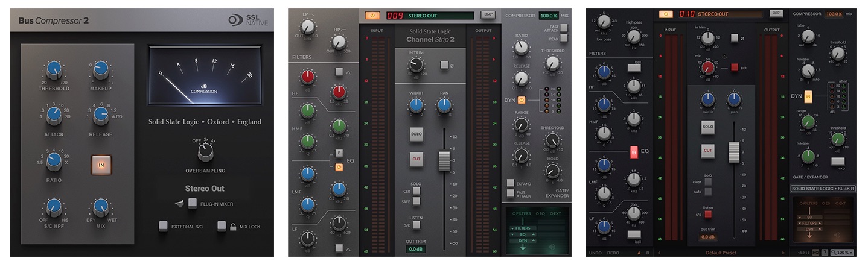Toggle Listen S/C button in Channel Strip 2

pyautogui.click(x=416, y=225)
